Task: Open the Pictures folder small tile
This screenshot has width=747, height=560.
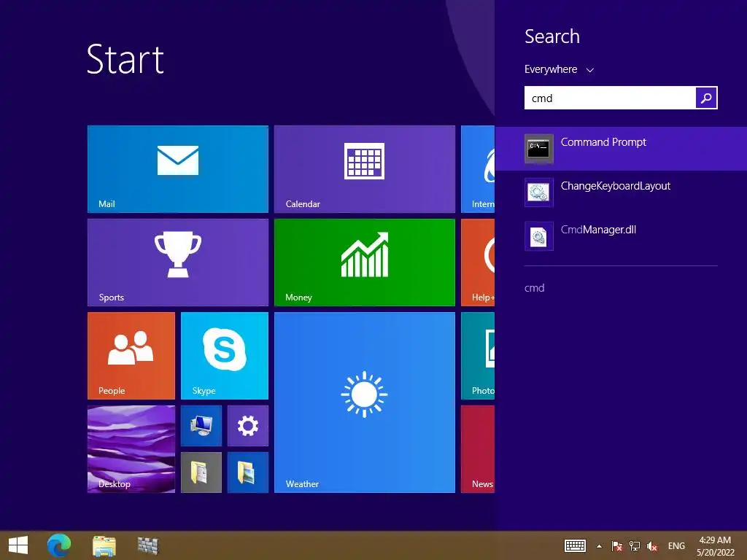Action: [x=248, y=472]
